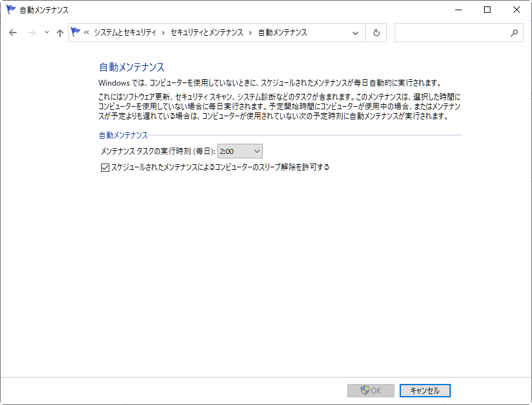
Task: Maximize the 自動メンテナンス window
Action: (487, 10)
